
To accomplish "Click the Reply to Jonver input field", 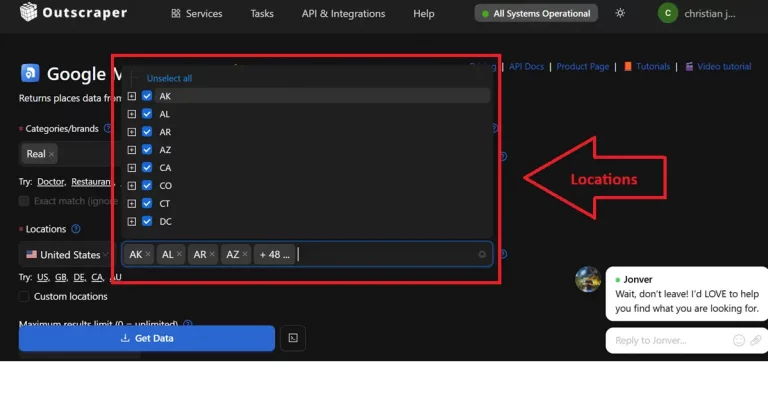I will tap(670, 340).
